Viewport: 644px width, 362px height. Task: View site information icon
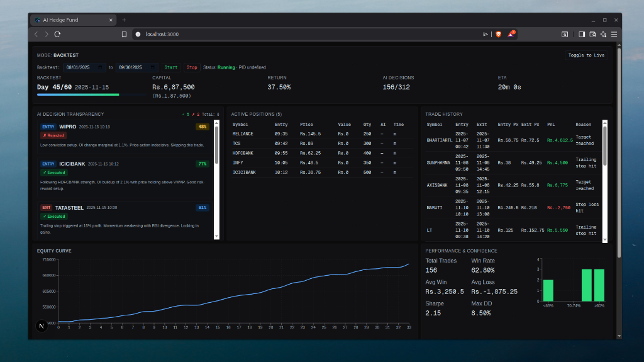(x=138, y=34)
